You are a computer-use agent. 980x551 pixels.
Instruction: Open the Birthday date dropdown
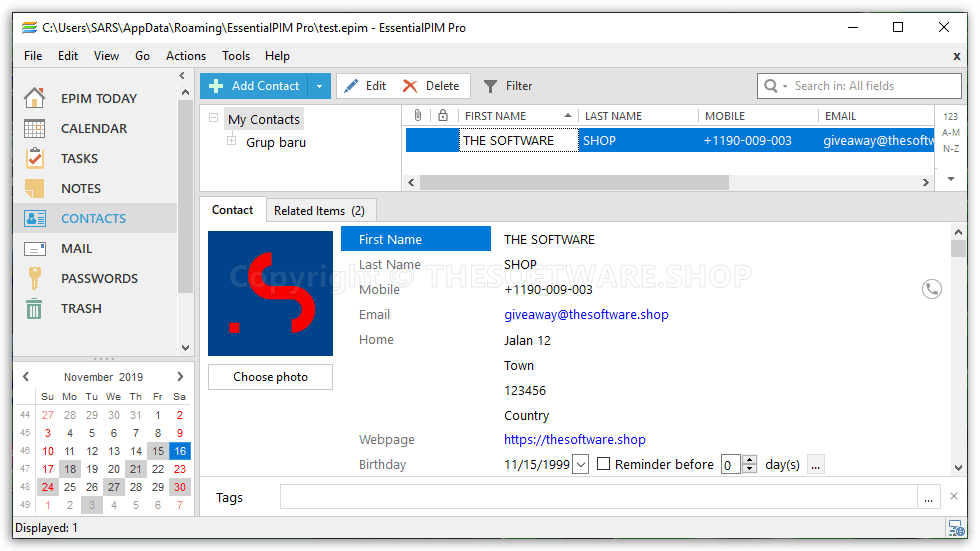tap(580, 465)
